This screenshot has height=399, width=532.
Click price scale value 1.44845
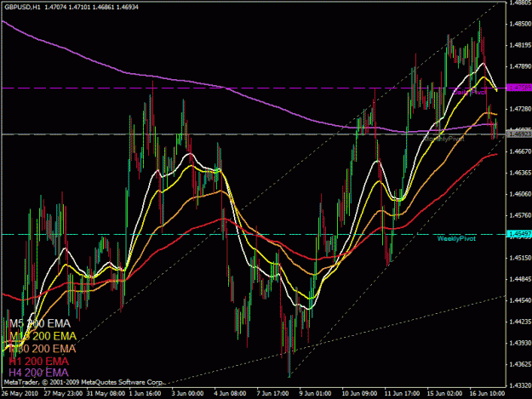coord(520,279)
